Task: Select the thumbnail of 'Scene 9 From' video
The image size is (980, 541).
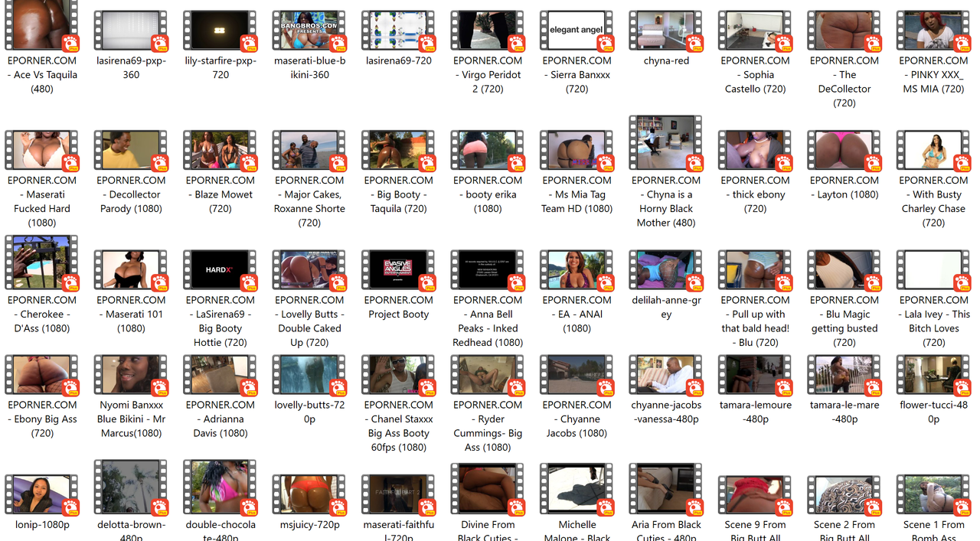Action: click(755, 494)
